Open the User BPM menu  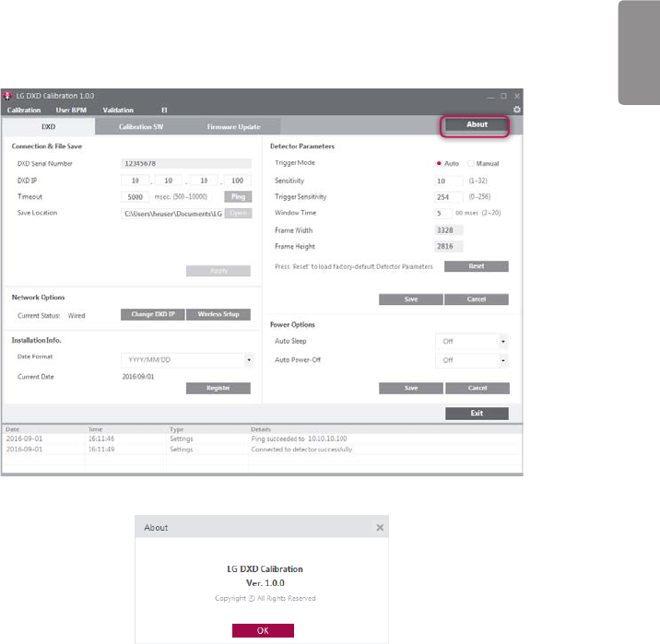point(71,111)
